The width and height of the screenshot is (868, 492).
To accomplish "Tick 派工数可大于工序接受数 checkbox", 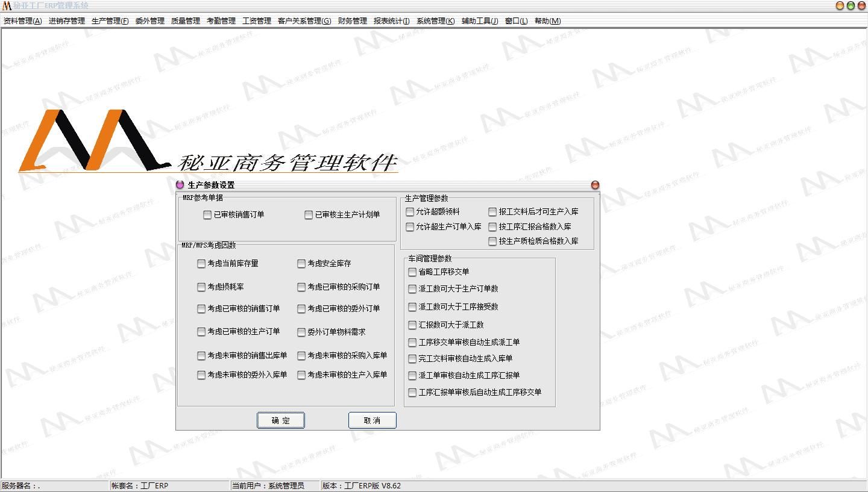I will coord(412,307).
